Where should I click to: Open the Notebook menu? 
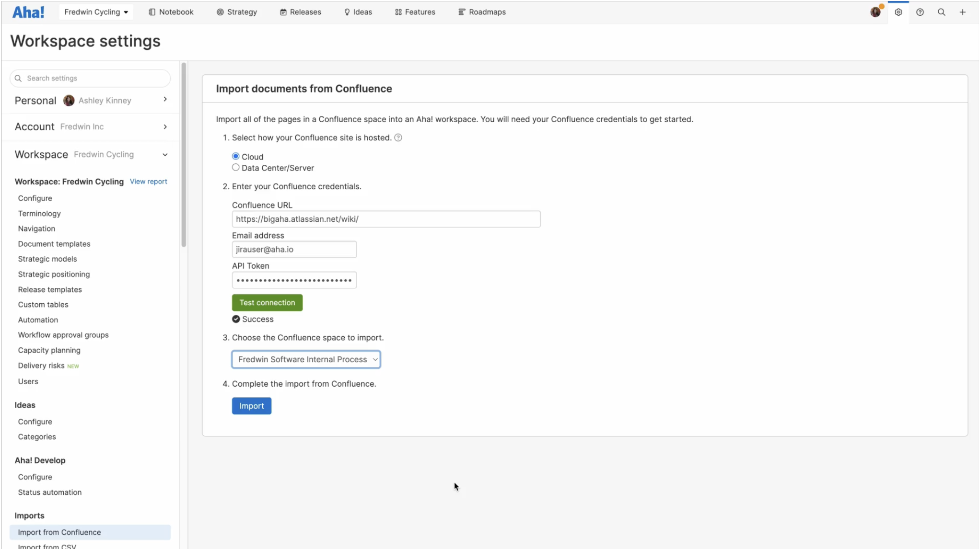click(171, 12)
